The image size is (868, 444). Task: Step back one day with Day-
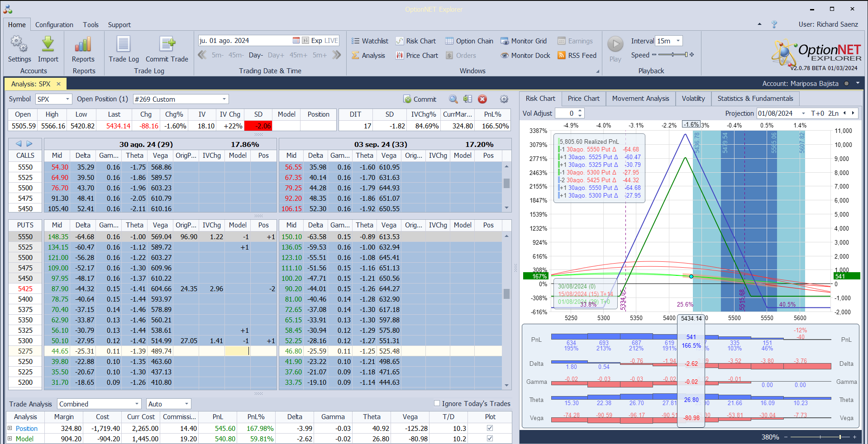[x=256, y=55]
